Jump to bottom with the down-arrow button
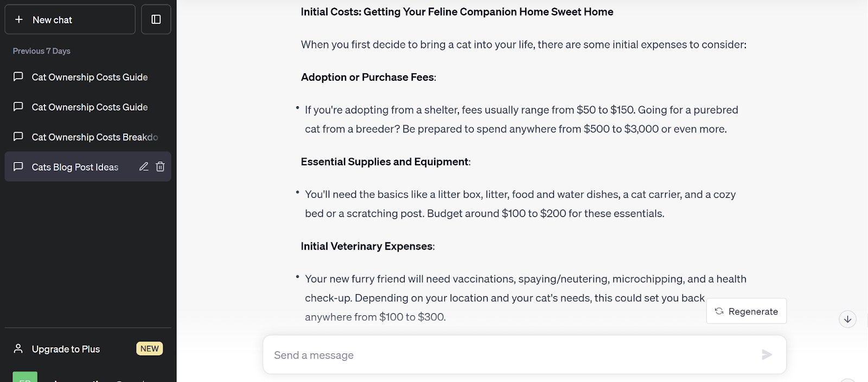Screen dimensions: 868x382 tap(847, 319)
